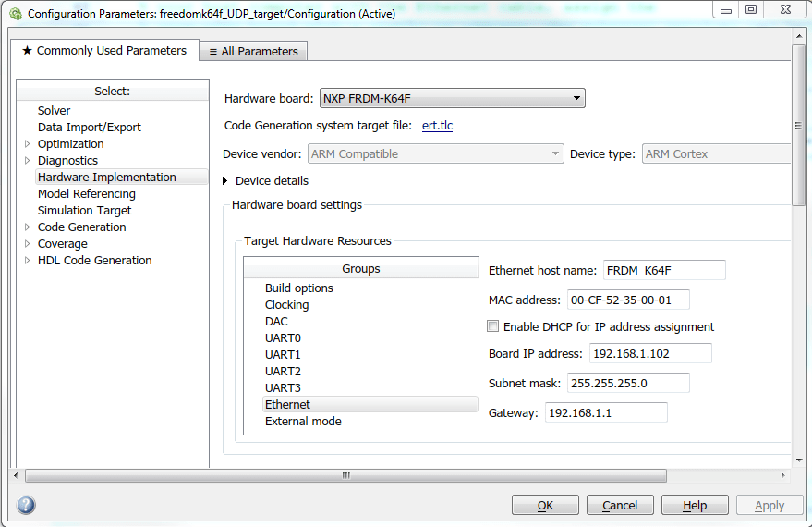Select the Commonly Used Parameters tab

pyautogui.click(x=103, y=51)
